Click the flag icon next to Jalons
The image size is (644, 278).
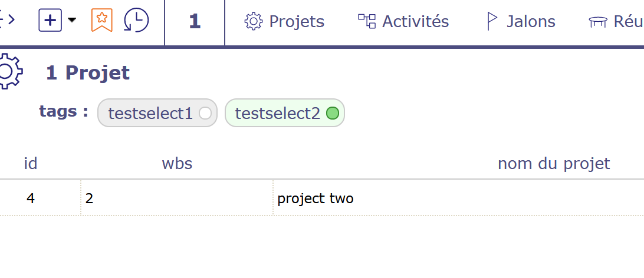[x=491, y=21]
